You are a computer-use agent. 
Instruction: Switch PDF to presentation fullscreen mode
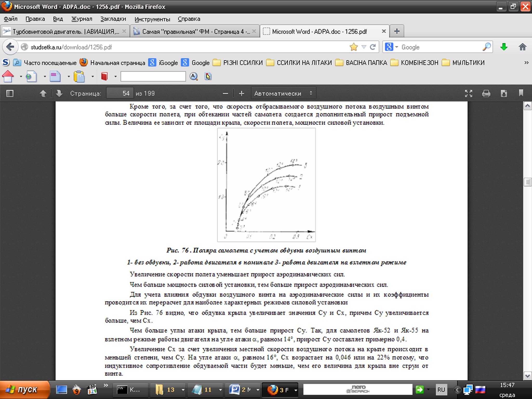pyautogui.click(x=468, y=93)
